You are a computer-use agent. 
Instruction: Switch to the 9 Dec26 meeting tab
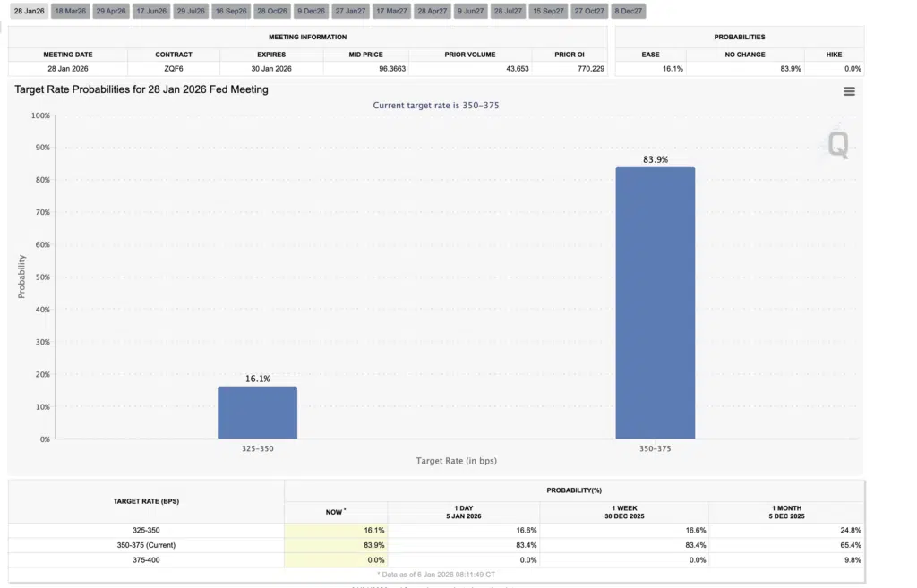[311, 11]
